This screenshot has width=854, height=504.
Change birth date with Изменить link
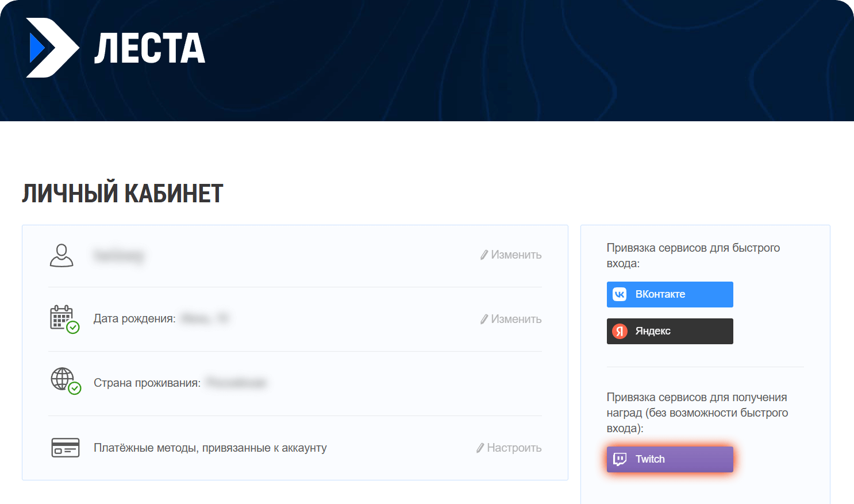click(x=516, y=320)
